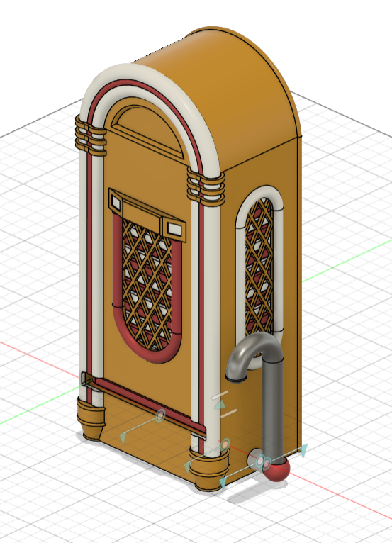392x543 pixels.
Task: Select the joint glyph above the right front foot
Action: click(x=225, y=444)
